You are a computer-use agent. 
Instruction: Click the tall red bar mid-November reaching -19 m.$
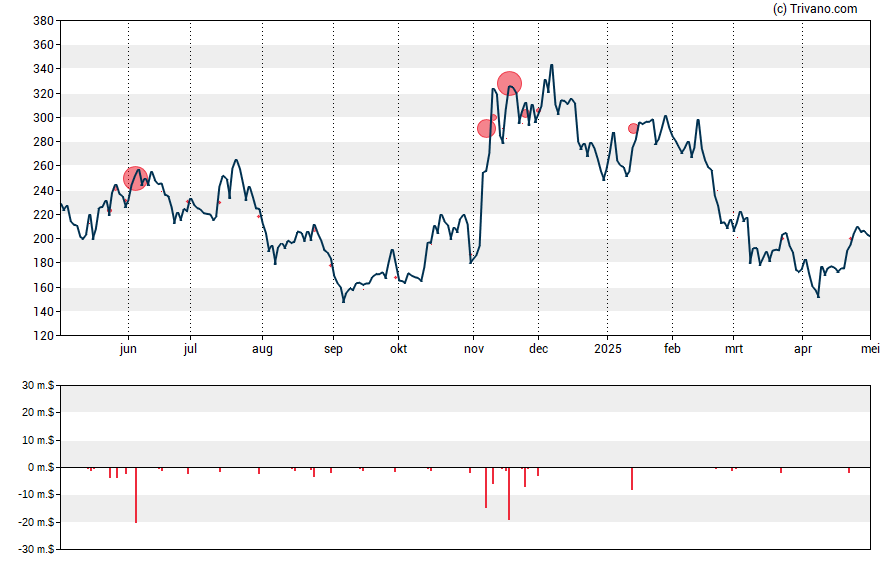pyautogui.click(x=509, y=494)
